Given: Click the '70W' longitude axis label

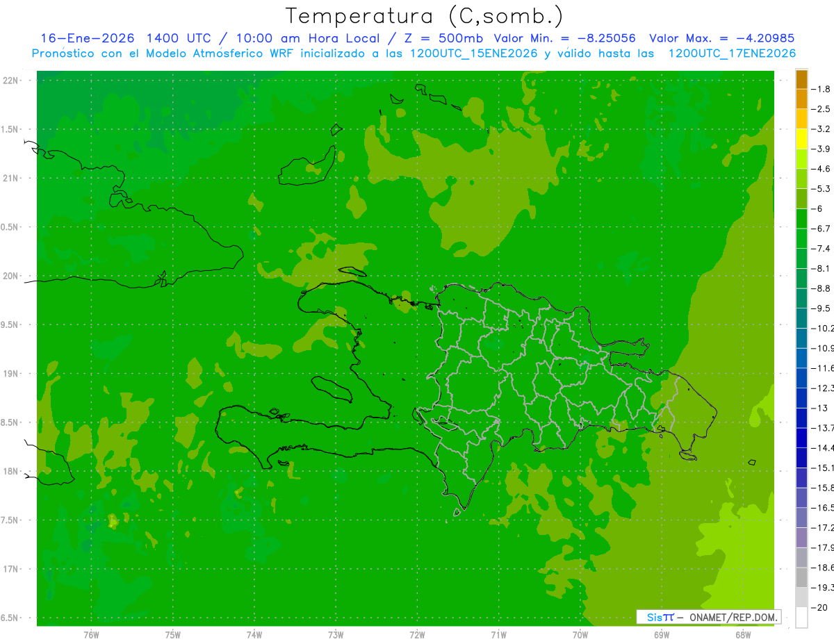Looking at the screenshot, I should pyautogui.click(x=580, y=635).
